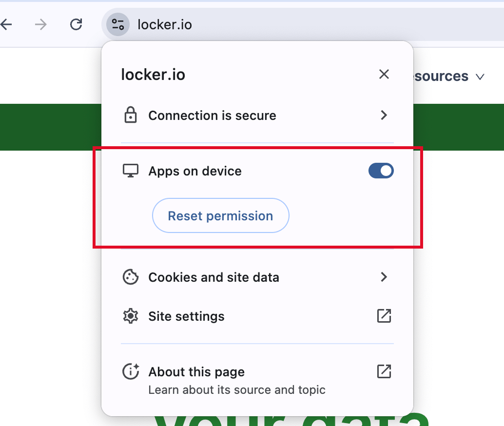The height and width of the screenshot is (426, 504).
Task: Click the monitor icon for Apps on device
Action: click(x=131, y=171)
